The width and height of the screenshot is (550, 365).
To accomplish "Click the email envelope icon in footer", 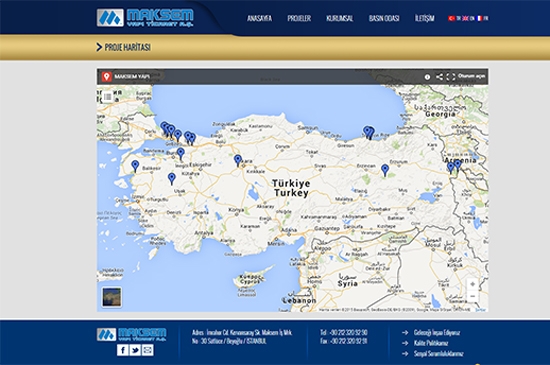I will tap(148, 350).
